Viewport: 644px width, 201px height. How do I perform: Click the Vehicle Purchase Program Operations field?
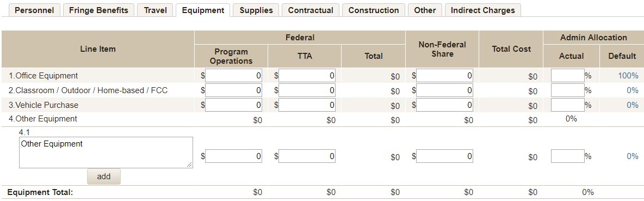(234, 105)
